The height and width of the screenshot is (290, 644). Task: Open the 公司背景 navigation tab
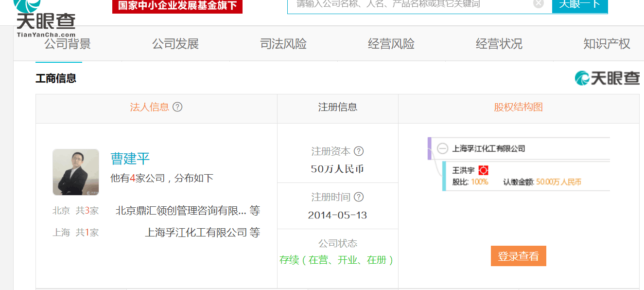click(x=68, y=44)
